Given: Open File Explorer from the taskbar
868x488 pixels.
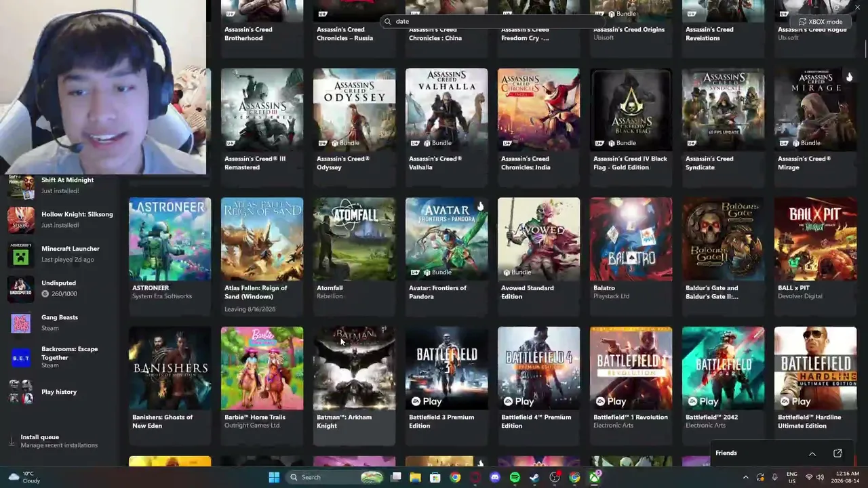Looking at the screenshot, I should point(416,477).
